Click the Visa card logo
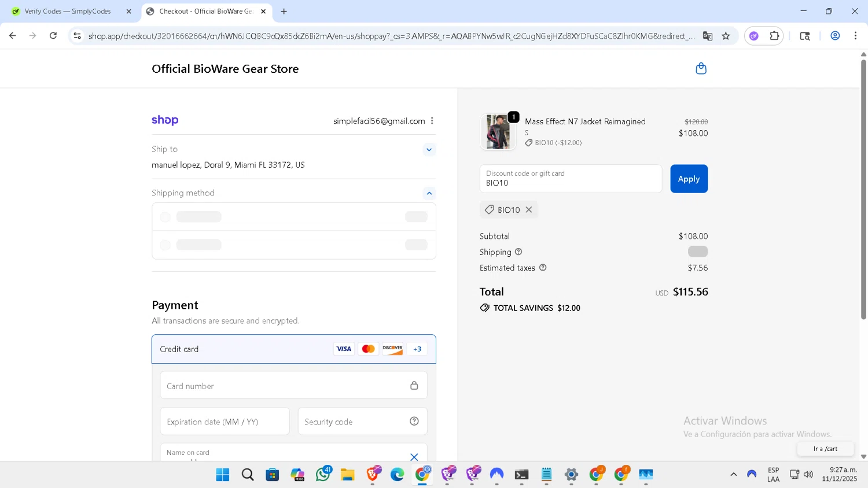This screenshot has height=488, width=868. (x=344, y=349)
